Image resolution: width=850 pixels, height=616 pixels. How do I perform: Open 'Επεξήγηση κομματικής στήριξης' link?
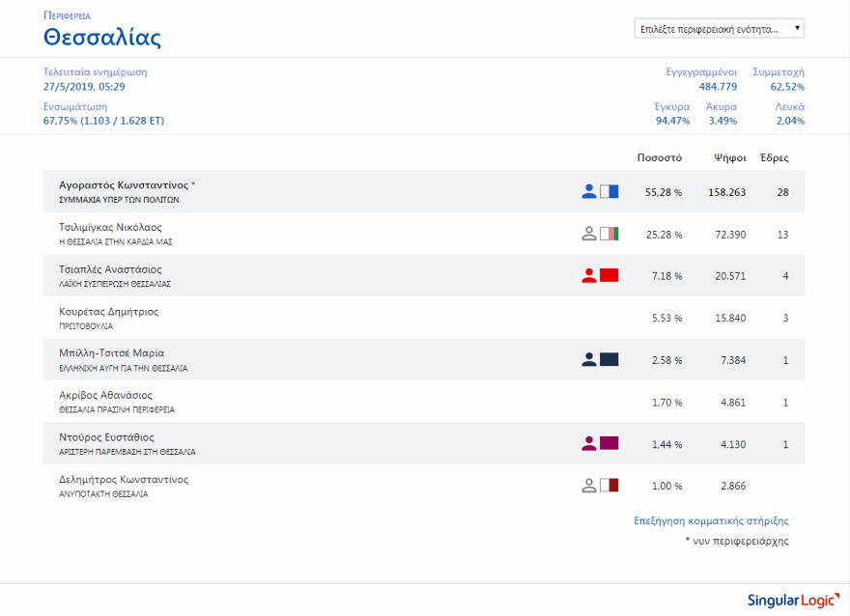click(711, 521)
